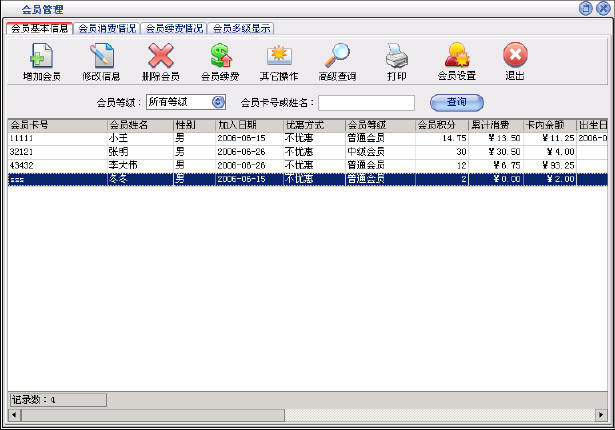Expand the 会员等级 dropdown
The height and width of the screenshot is (430, 615).
point(218,102)
